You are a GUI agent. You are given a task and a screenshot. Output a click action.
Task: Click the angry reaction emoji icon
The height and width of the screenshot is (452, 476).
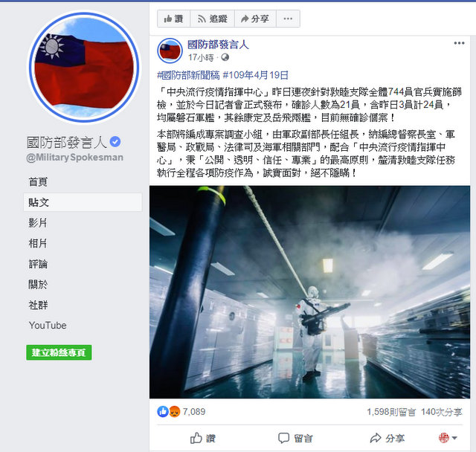(x=175, y=411)
